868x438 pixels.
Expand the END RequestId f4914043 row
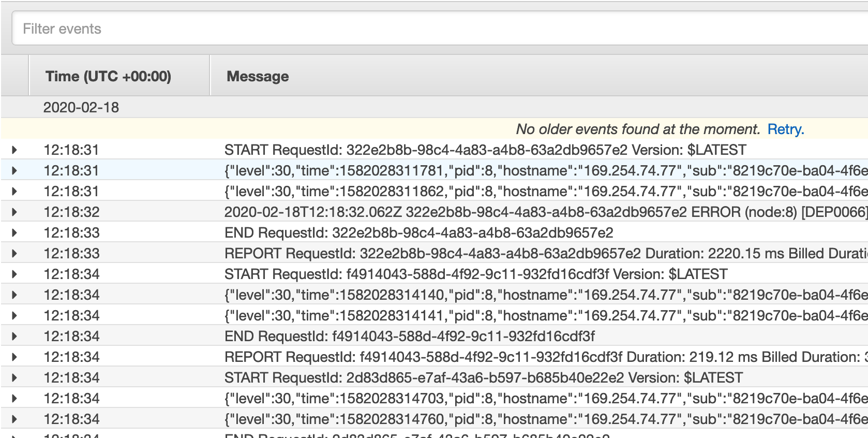[14, 337]
